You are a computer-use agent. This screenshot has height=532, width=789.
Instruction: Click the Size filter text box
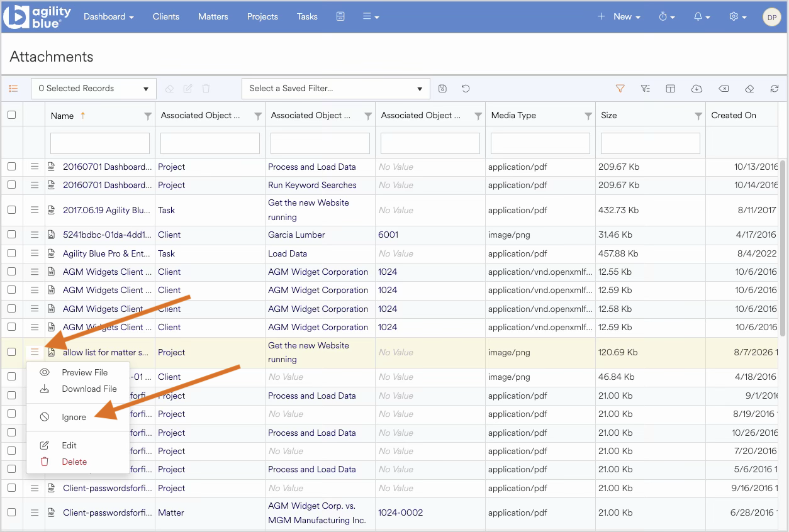point(651,143)
